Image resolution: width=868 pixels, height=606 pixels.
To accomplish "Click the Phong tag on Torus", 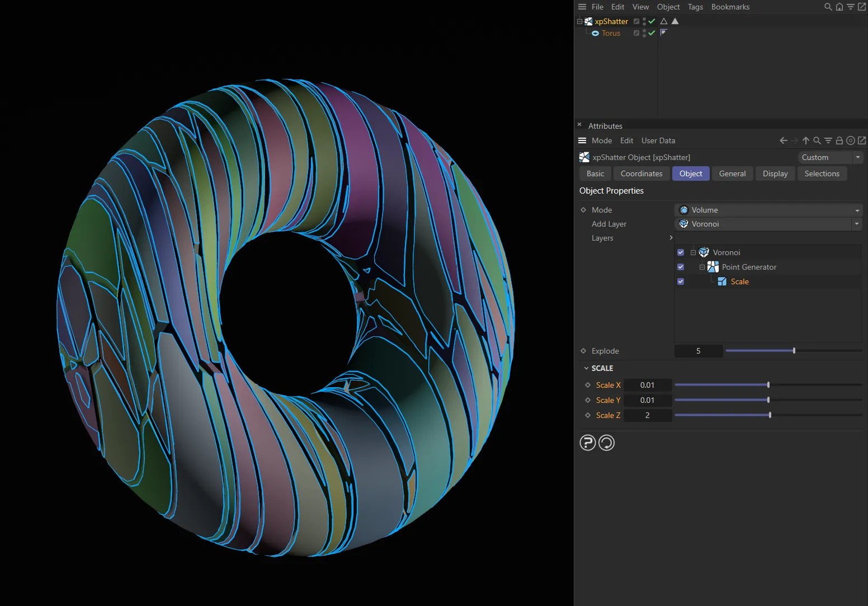I will 664,32.
